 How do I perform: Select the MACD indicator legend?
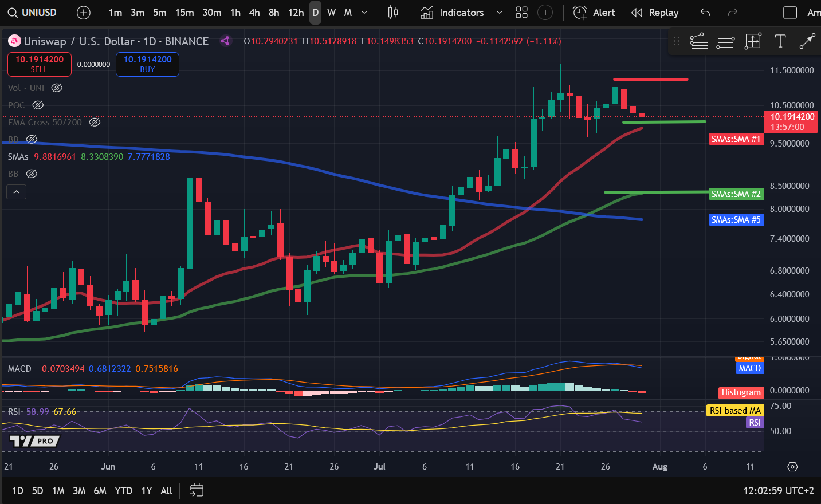click(x=19, y=369)
